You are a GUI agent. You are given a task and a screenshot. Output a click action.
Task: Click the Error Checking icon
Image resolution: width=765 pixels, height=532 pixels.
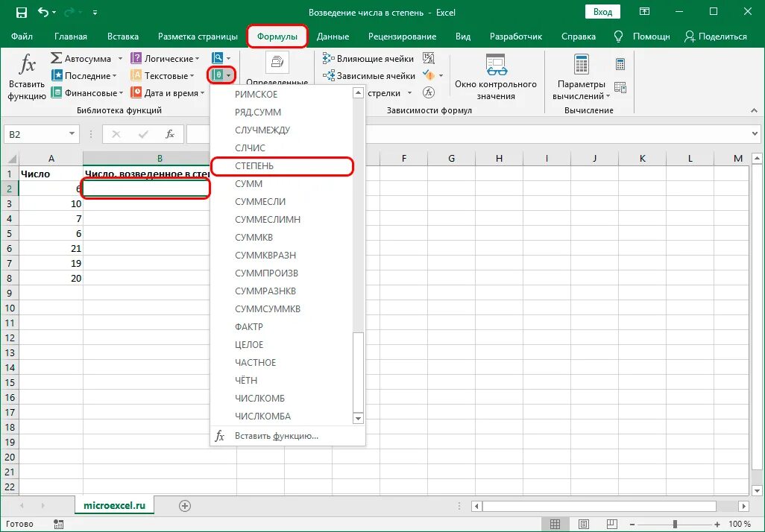tap(429, 75)
